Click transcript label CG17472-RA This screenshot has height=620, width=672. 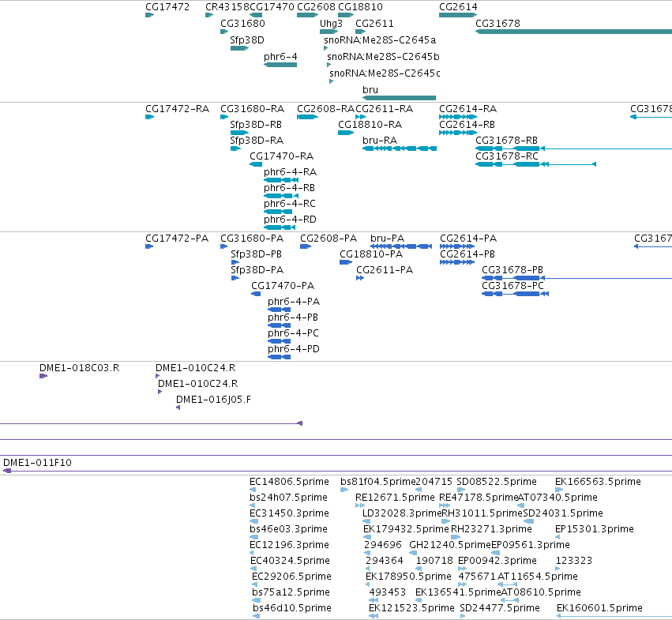(177, 109)
